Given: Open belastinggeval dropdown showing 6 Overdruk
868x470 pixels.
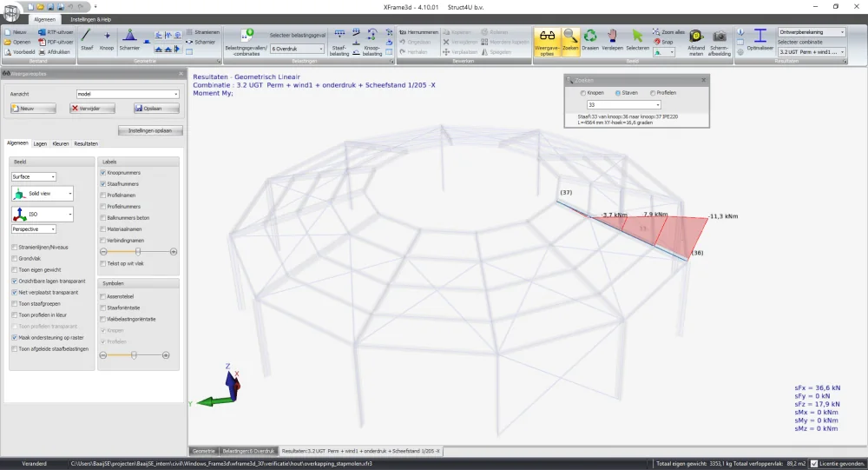Looking at the screenshot, I should (297, 49).
